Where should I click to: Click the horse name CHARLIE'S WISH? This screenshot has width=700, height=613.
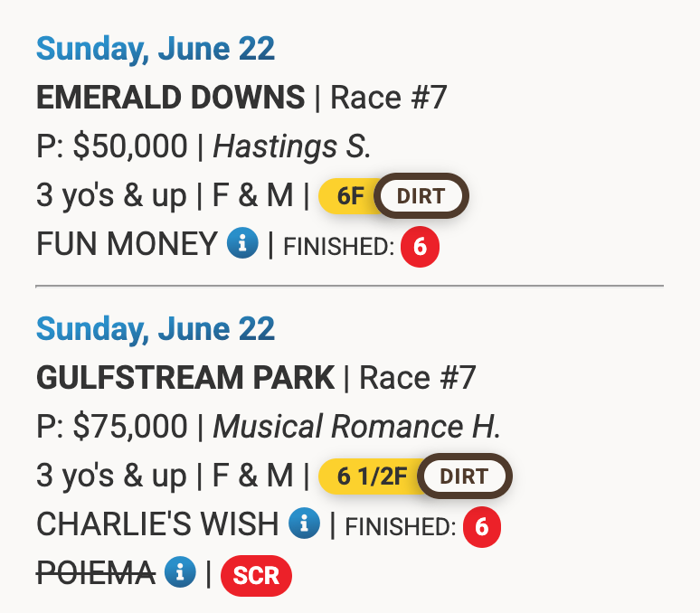(x=157, y=523)
